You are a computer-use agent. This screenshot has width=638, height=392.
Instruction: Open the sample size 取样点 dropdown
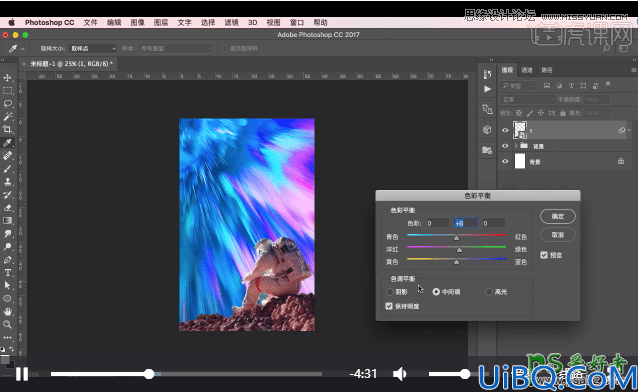pyautogui.click(x=93, y=48)
